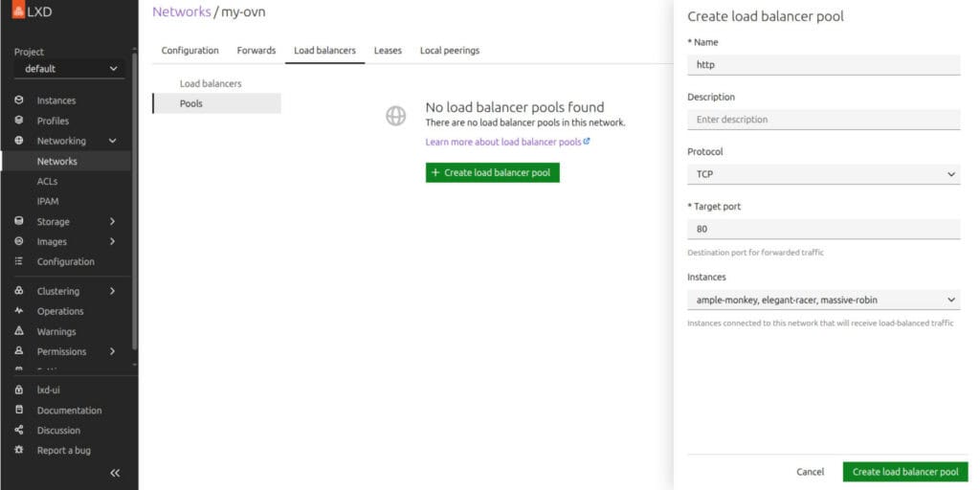980x490 pixels.
Task: Expand the Permissions submenu chevron
Action: pyautogui.click(x=113, y=351)
